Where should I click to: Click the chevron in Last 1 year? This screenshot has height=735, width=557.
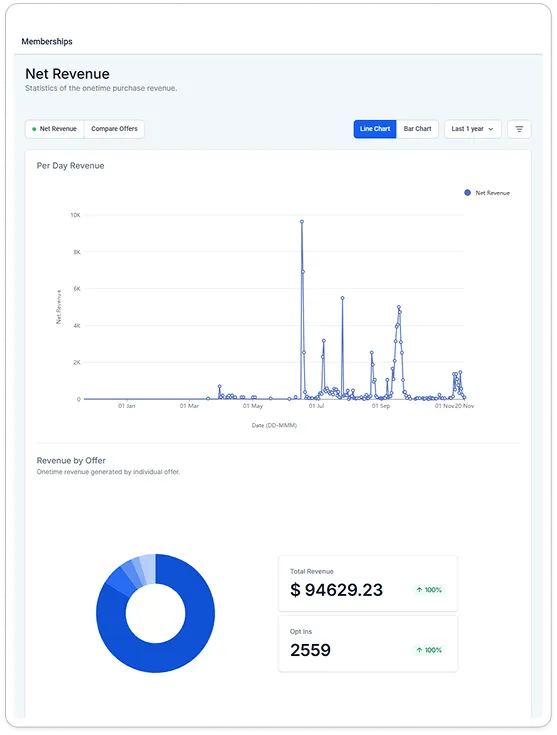(x=491, y=129)
